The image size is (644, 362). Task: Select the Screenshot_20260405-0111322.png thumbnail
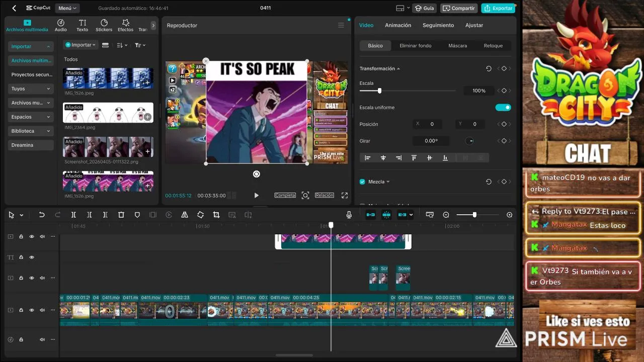pyautogui.click(x=108, y=147)
